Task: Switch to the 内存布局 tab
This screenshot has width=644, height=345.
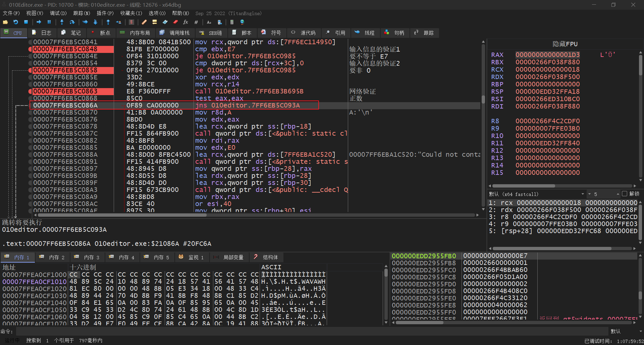Action: click(136, 33)
